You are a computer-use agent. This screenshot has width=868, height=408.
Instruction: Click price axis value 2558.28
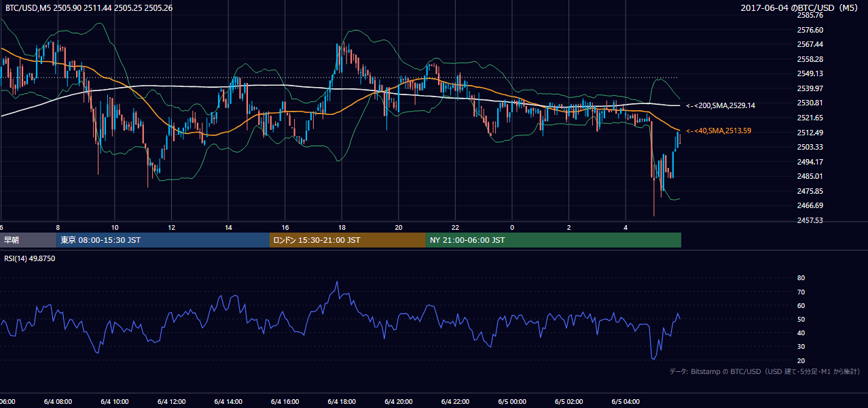coord(810,59)
